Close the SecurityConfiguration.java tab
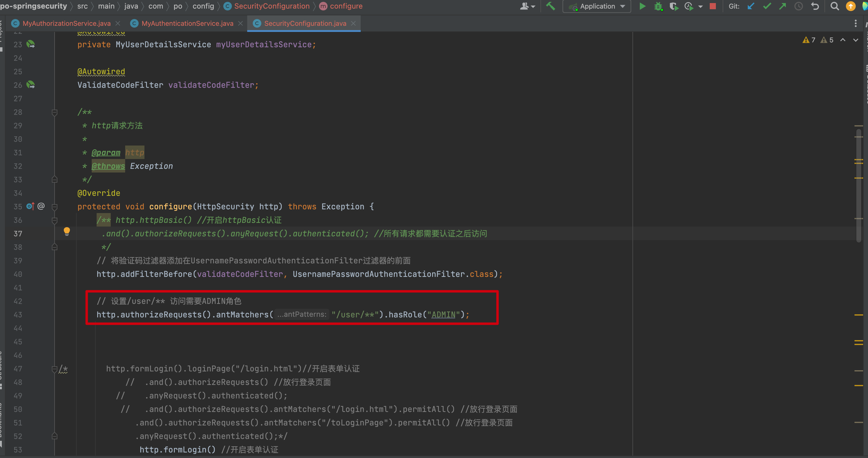Viewport: 868px width, 458px height. (353, 23)
